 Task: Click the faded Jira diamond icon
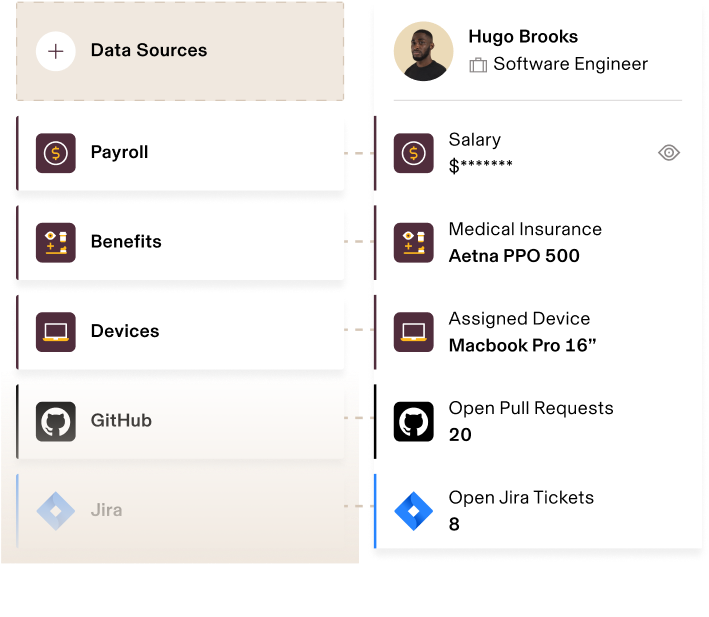point(56,511)
